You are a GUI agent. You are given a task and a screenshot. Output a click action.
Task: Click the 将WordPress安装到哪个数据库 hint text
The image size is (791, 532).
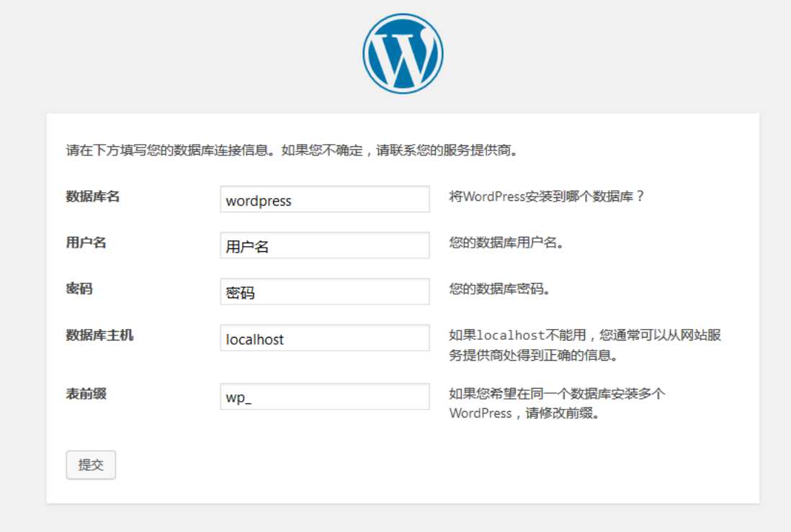546,196
